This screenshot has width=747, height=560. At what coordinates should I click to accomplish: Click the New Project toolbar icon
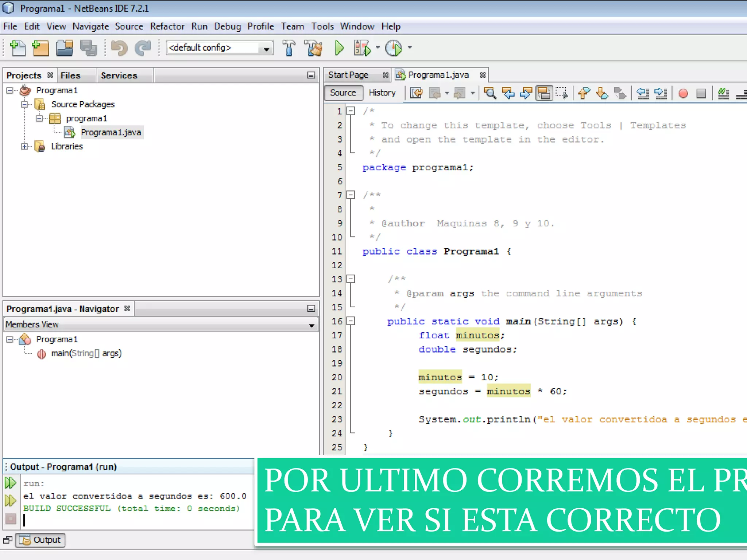pos(40,48)
